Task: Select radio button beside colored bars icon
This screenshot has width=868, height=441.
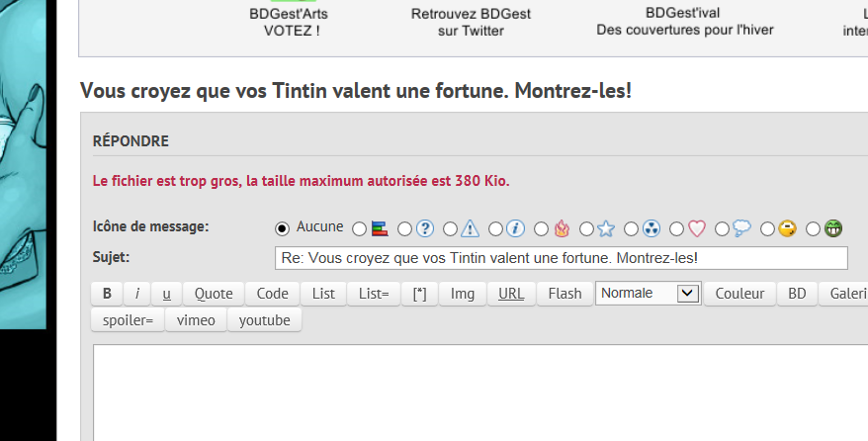Action: [359, 229]
